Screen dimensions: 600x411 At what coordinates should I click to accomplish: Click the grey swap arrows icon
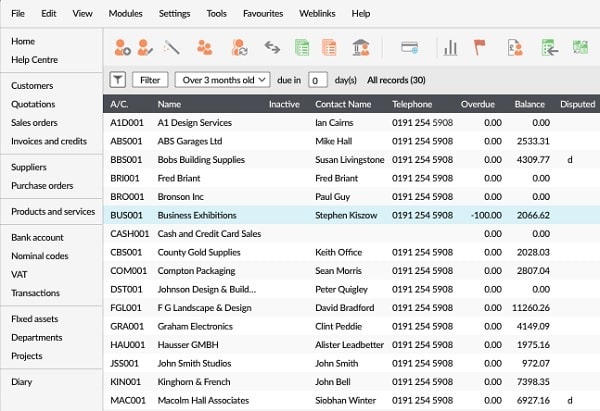(272, 47)
